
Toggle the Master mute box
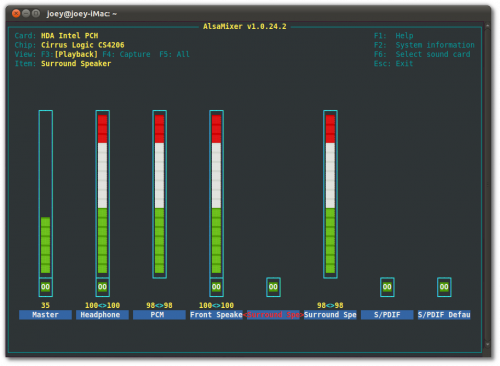[45, 287]
